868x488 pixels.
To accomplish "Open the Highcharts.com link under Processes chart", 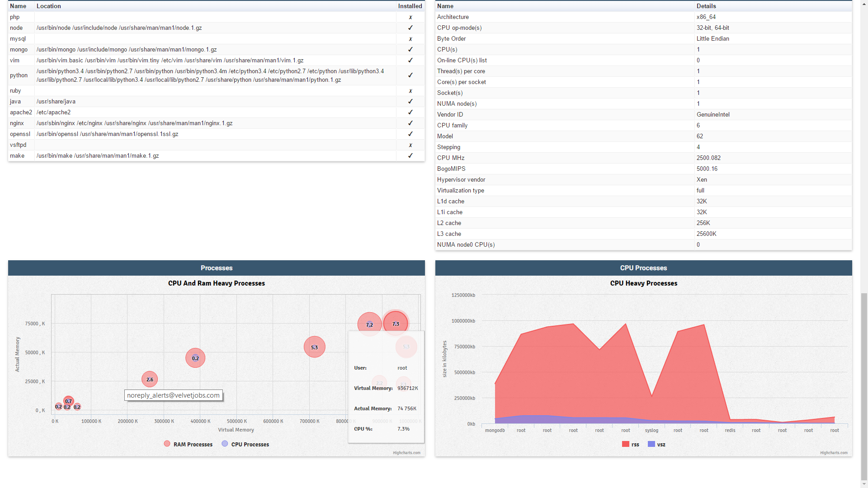I will [x=406, y=453].
